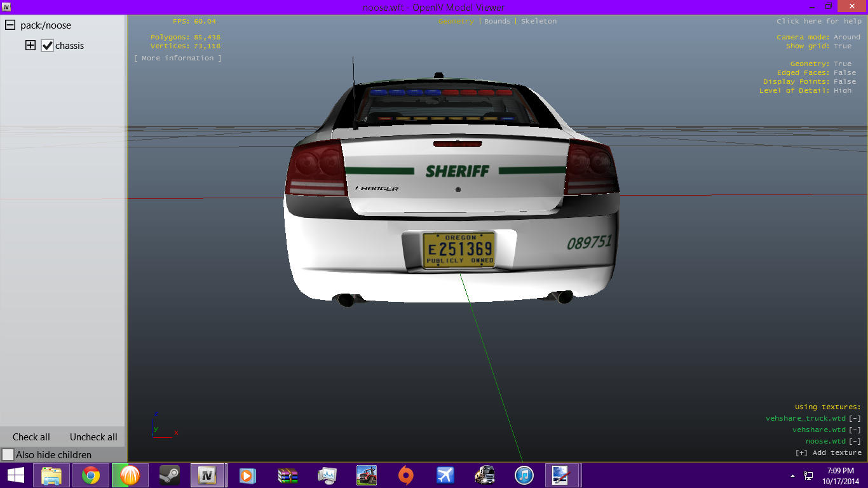Launch WinRAR from the taskbar
This screenshot has width=868, height=488.
pyautogui.click(x=288, y=475)
